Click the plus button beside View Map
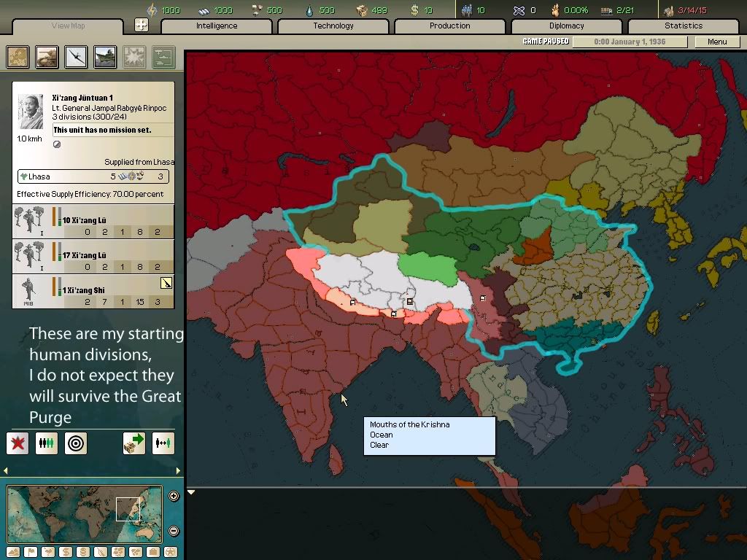 click(141, 25)
